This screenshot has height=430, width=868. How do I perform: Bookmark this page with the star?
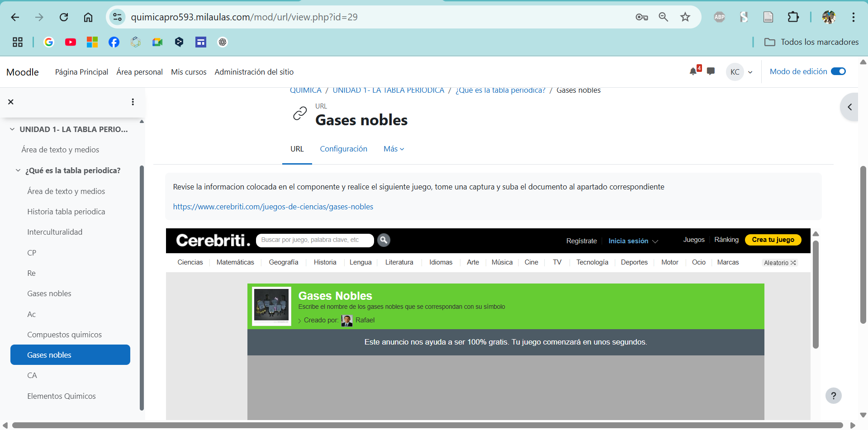[685, 17]
